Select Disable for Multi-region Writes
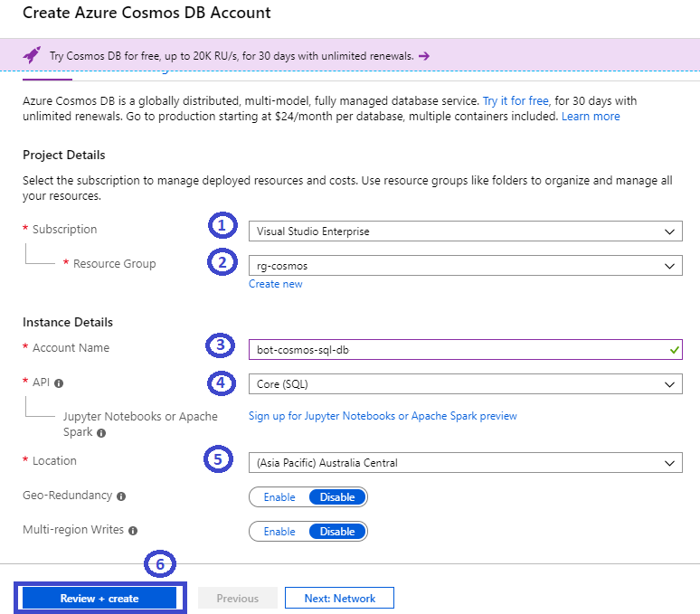700x614 pixels. tap(337, 532)
